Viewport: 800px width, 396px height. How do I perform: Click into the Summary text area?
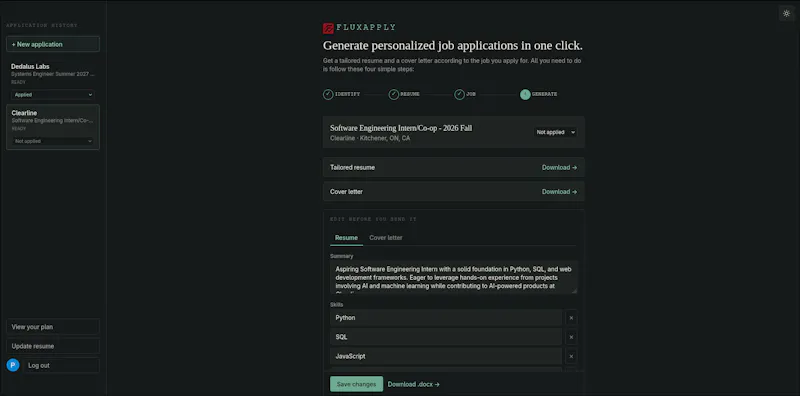(x=454, y=277)
